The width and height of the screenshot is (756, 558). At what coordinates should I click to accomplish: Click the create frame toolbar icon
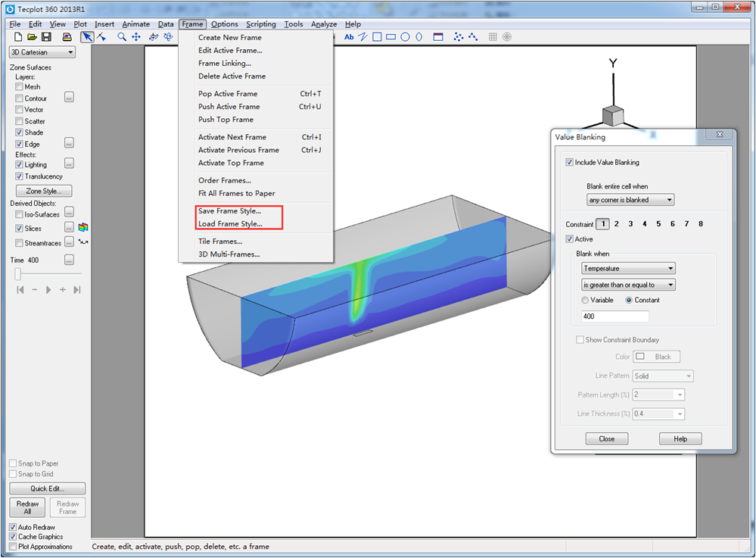438,37
